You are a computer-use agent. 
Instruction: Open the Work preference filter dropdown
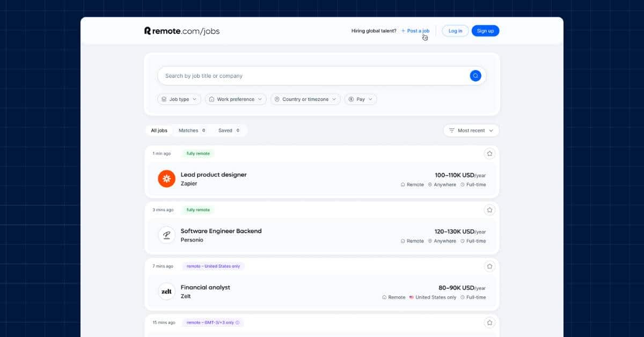click(236, 99)
